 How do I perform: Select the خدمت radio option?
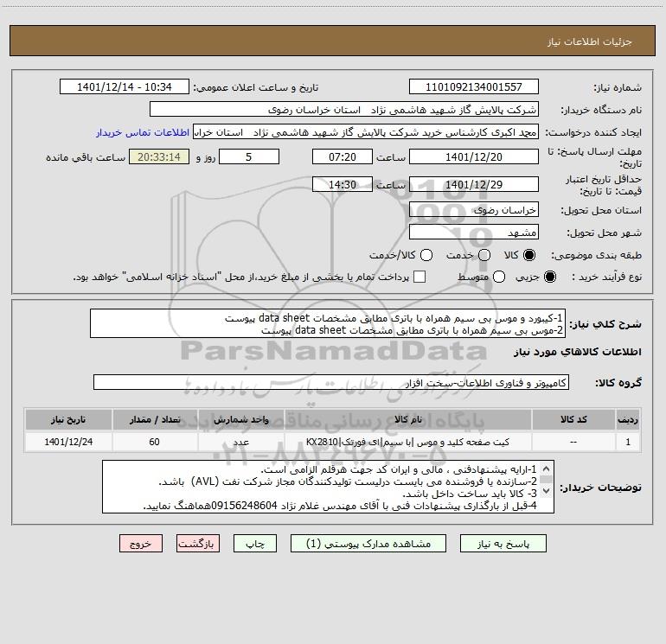(x=484, y=256)
